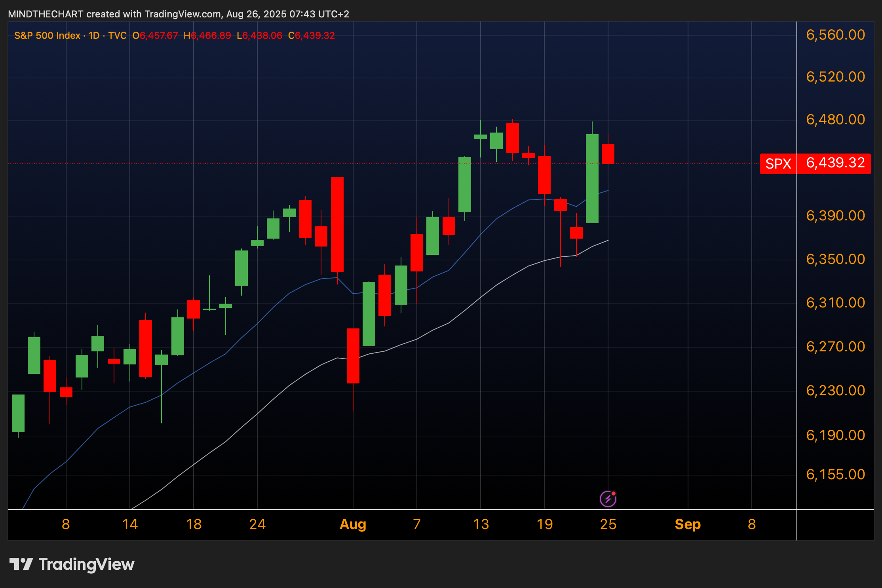
Task: Click the 25 date label on time axis
Action: 608,524
